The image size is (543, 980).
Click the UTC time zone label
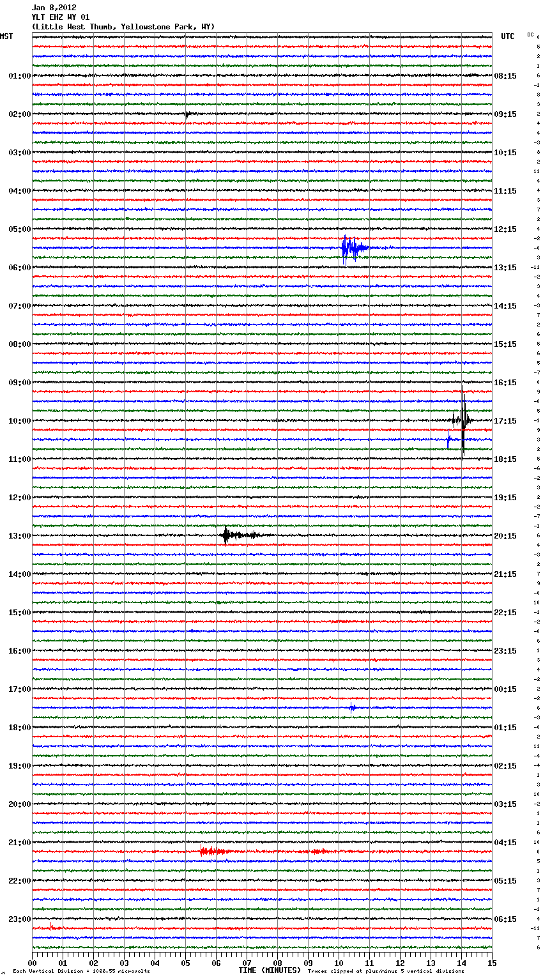pos(507,36)
